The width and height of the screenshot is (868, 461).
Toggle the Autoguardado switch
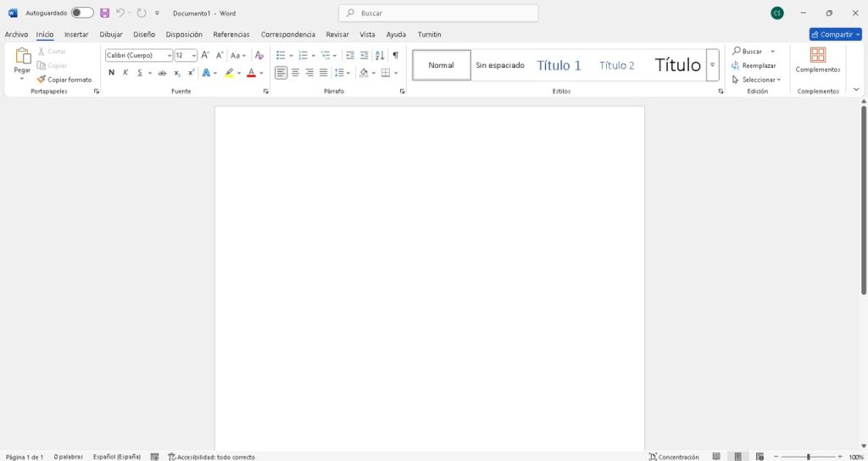click(82, 13)
